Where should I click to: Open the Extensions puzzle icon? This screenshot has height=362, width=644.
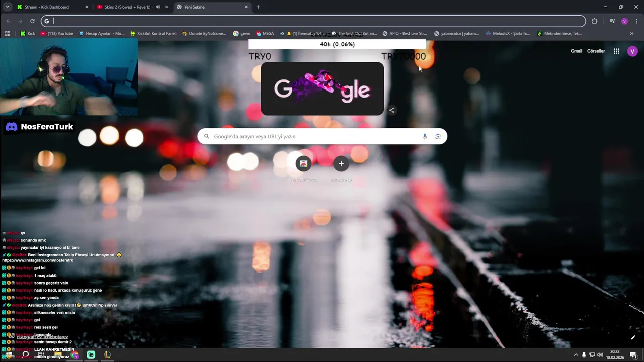click(595, 21)
